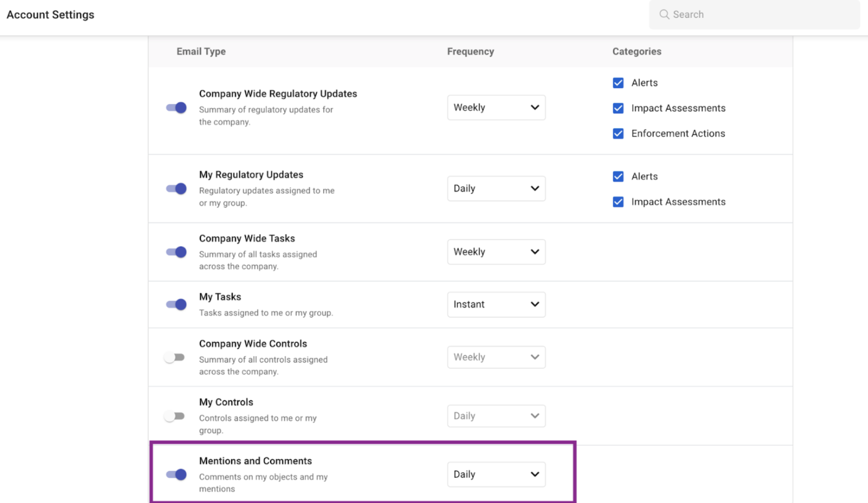Uncheck Enforcement Actions checkbox

618,134
